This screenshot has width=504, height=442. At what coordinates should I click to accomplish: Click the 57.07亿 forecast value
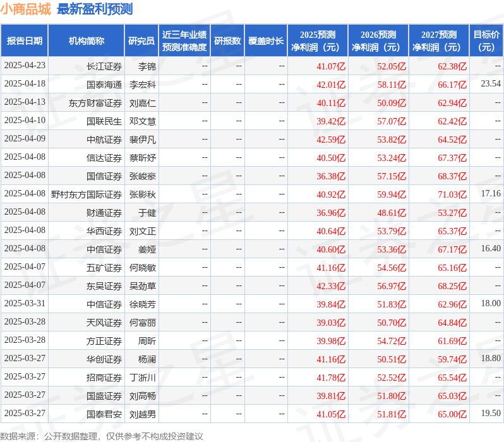[x=392, y=121]
